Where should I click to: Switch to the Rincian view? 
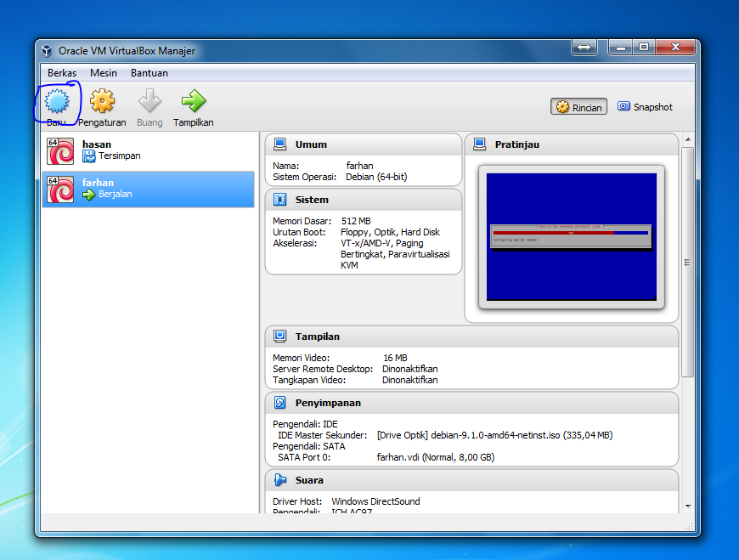point(578,106)
